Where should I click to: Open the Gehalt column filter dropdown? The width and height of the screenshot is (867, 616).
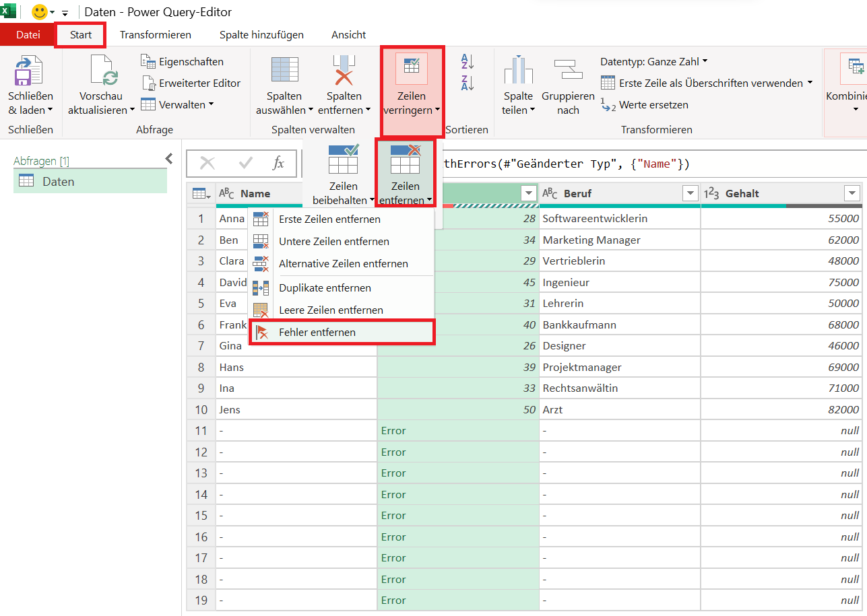851,194
